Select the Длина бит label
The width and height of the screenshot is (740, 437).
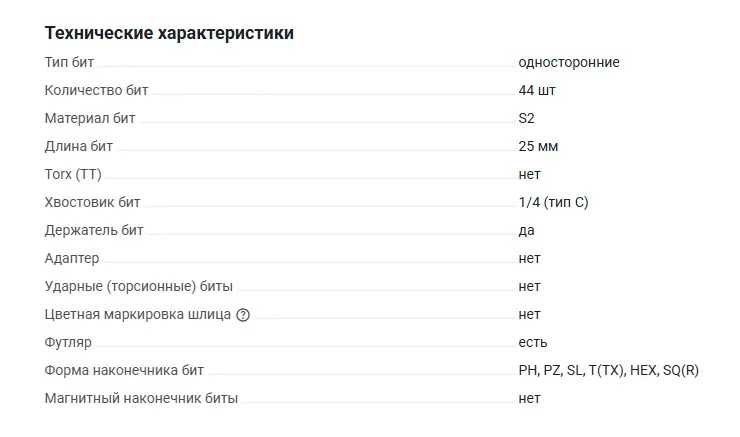pyautogui.click(x=79, y=146)
